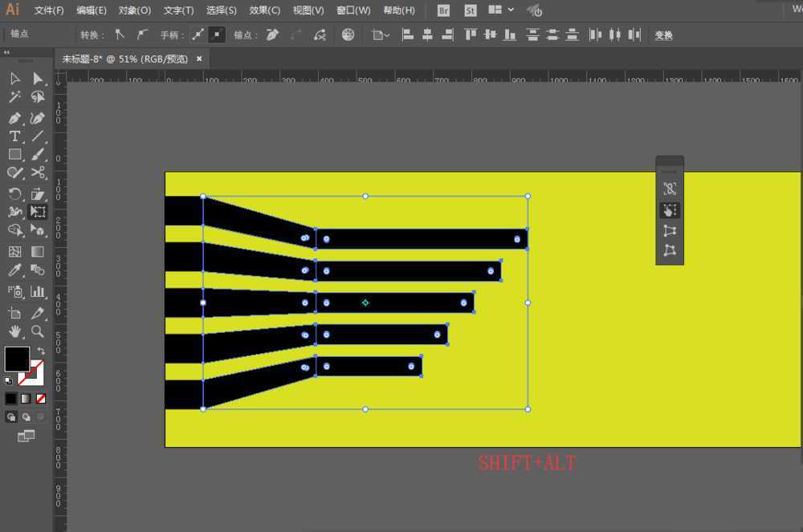Set paint mode to None
803x532 pixels.
[41, 398]
